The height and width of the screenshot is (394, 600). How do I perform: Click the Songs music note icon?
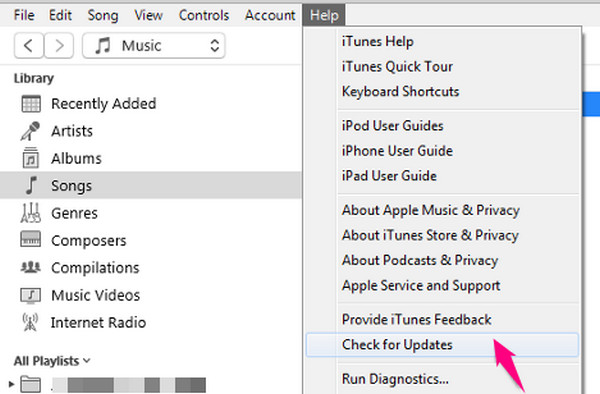[31, 186]
